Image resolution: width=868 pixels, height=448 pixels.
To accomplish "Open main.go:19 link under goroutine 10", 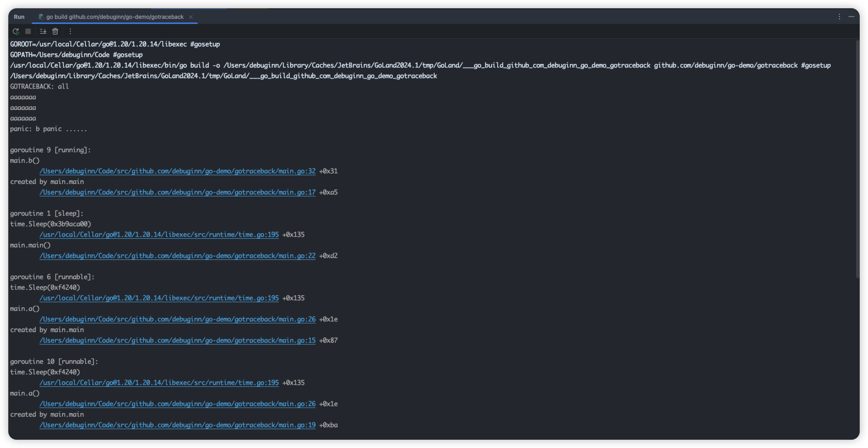I will [177, 425].
